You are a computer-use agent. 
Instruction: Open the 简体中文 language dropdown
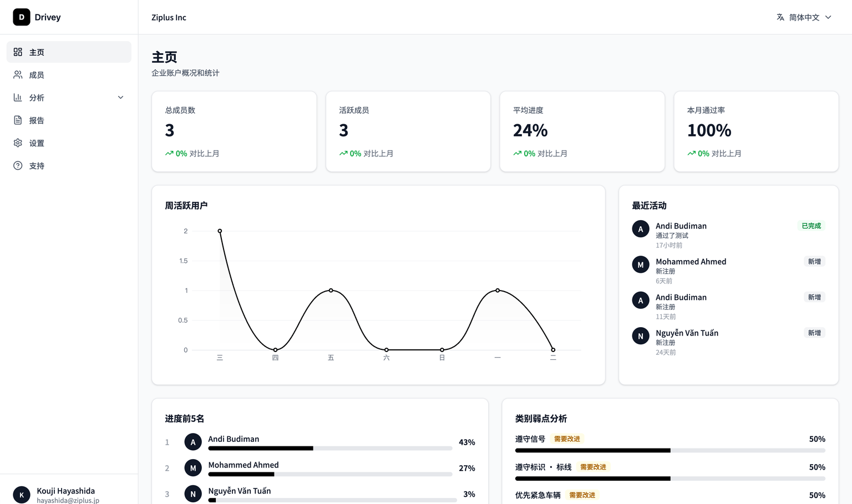(x=804, y=17)
